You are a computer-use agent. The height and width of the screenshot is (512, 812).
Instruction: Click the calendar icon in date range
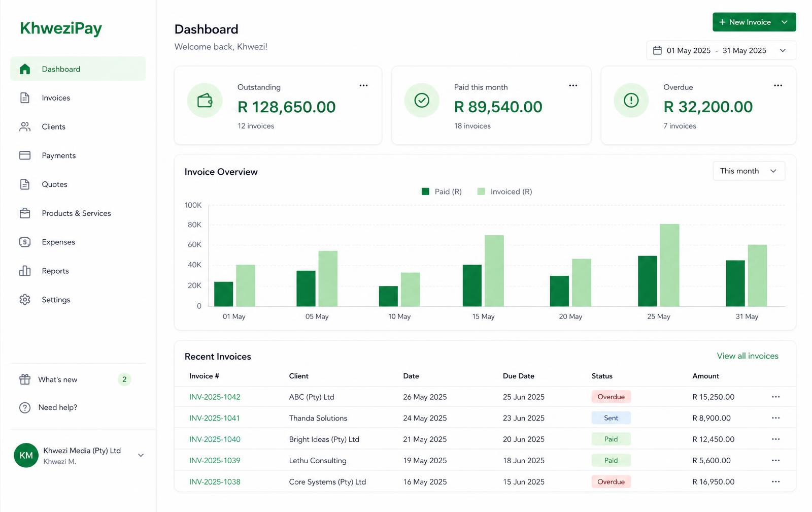point(657,50)
